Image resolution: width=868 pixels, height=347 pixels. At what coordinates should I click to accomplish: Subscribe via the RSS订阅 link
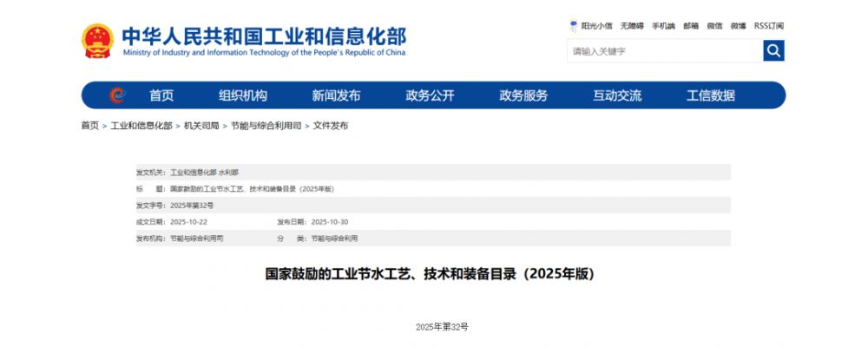pos(769,26)
